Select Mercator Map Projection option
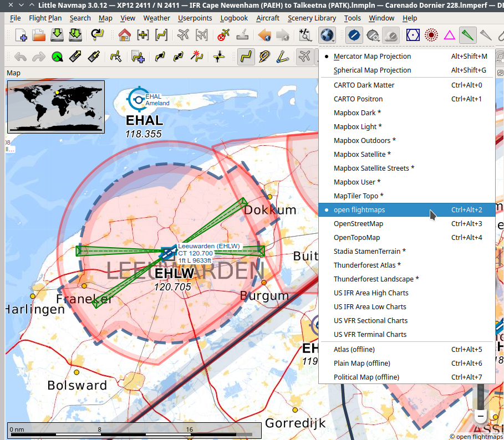This screenshot has width=504, height=440. pos(406,56)
